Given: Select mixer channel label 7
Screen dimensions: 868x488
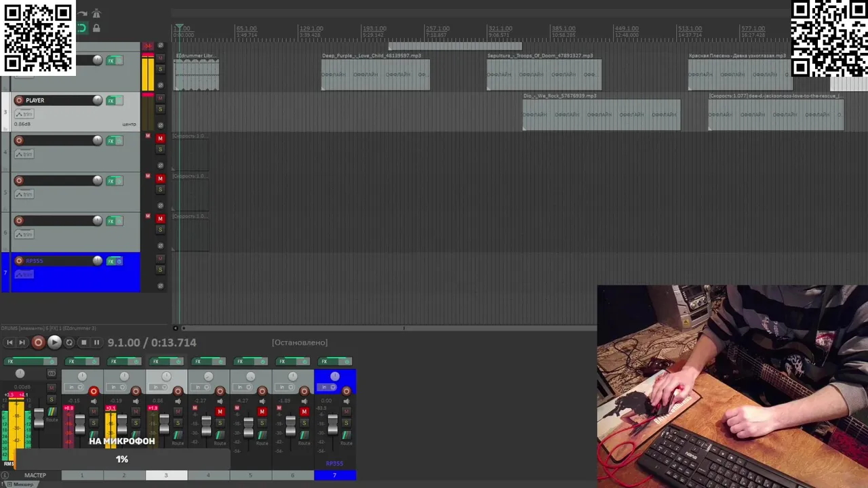Looking at the screenshot, I should [x=334, y=475].
